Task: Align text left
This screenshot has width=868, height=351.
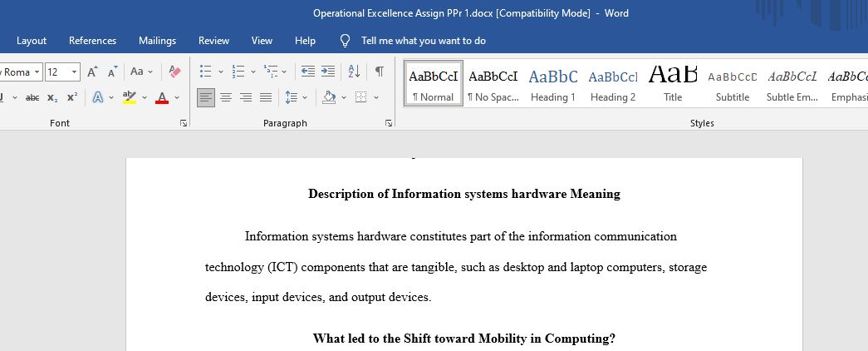Action: click(206, 97)
